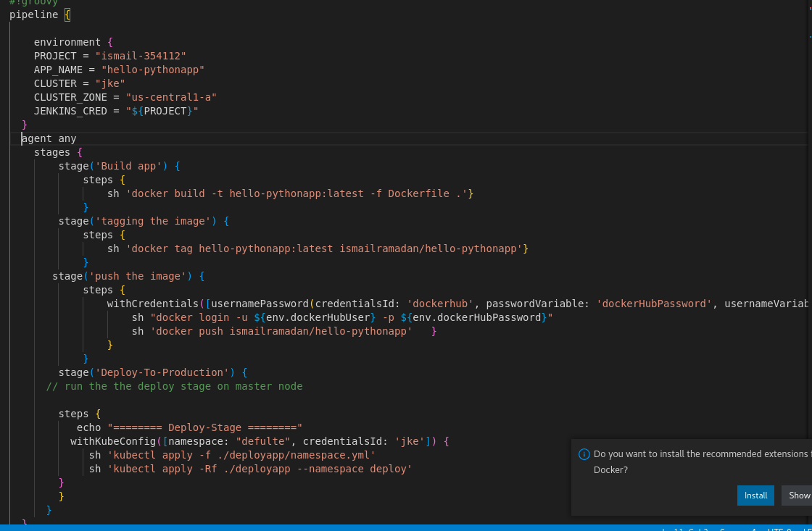Screen dimensions: 812x531
Task: Click the APP_NAME = "hello-pythonapp" line
Action: pos(119,70)
